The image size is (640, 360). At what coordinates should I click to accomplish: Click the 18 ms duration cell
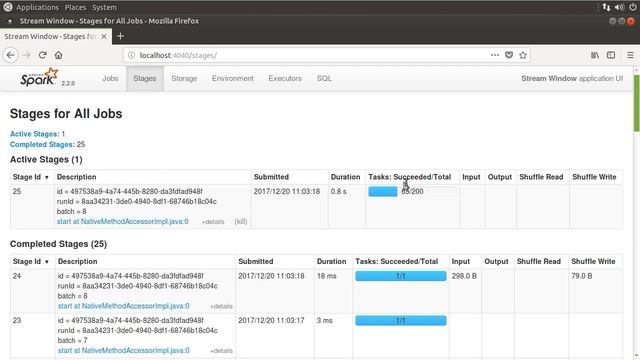(x=327, y=276)
